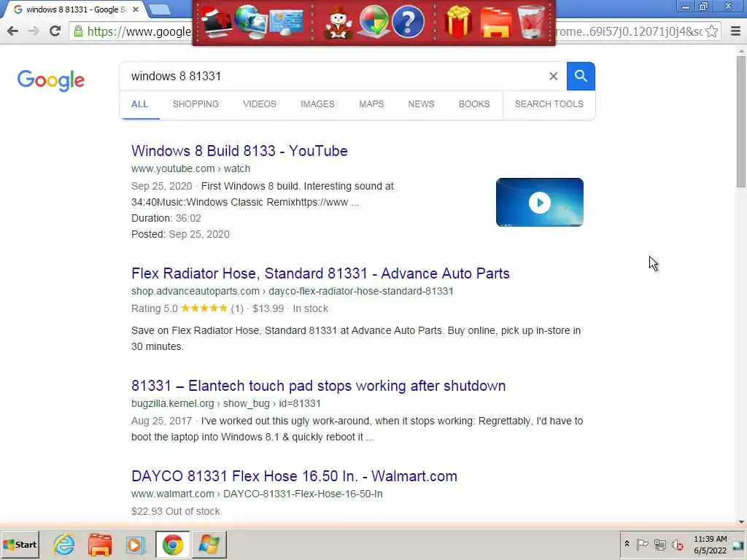This screenshot has width=747, height=560.
Task: Click the '$22.93 Out of stock' text
Action: [175, 511]
